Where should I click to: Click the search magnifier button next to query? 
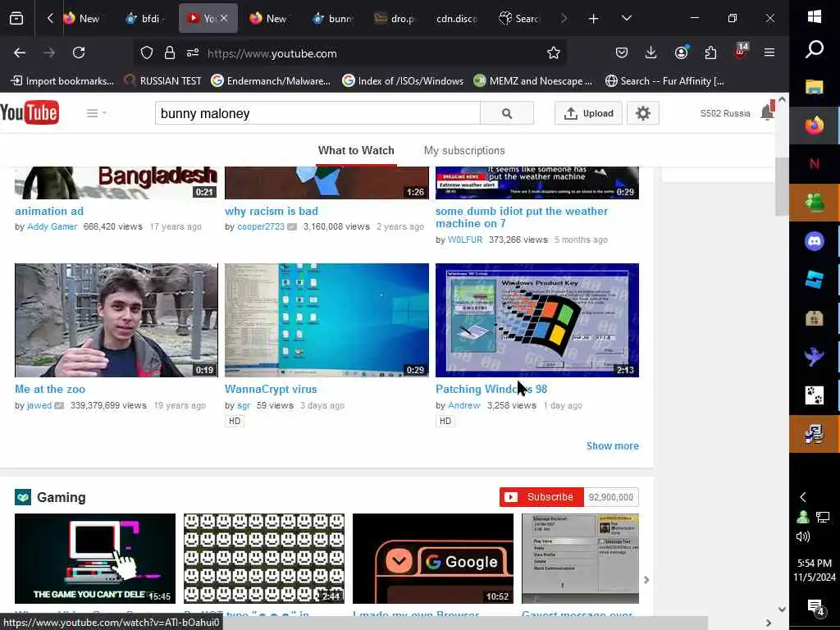pos(507,113)
